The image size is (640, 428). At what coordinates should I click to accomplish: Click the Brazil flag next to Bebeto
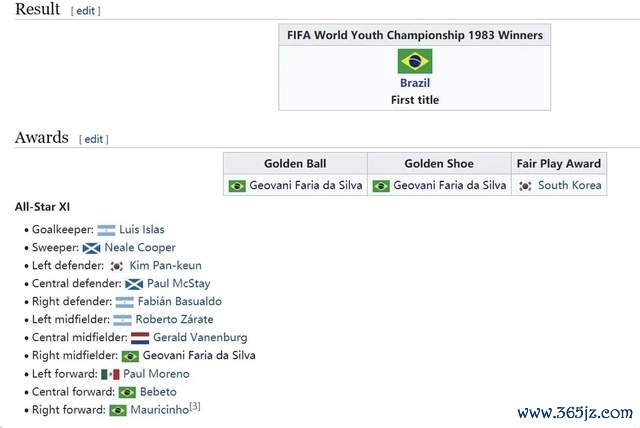(127, 392)
